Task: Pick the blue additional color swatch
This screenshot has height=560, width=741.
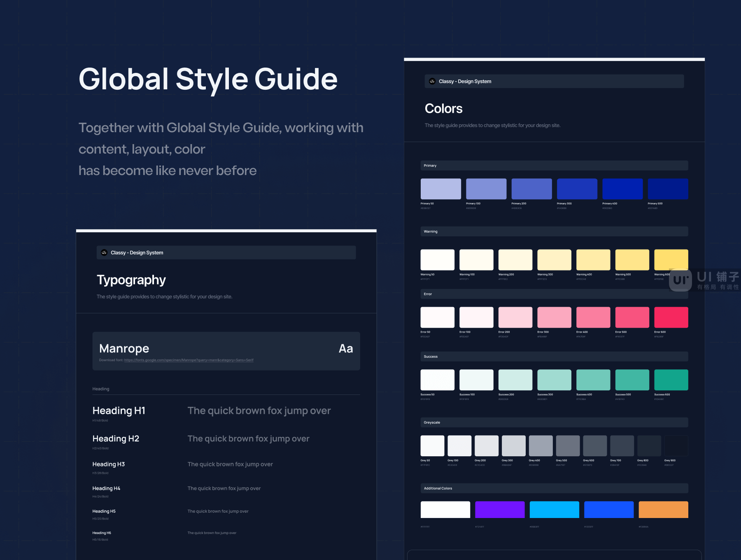Action: point(609,510)
